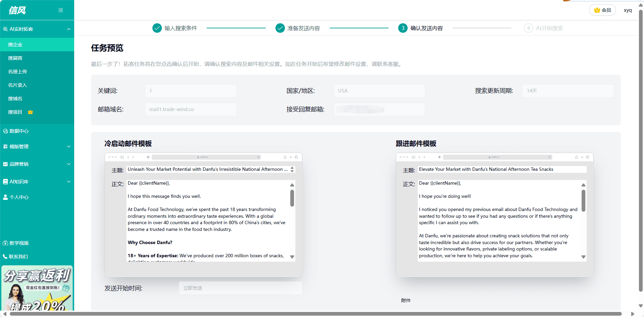Screen dimensions: 644x317
Task: Click the 数据中心 dashboard icon
Action: point(5,131)
